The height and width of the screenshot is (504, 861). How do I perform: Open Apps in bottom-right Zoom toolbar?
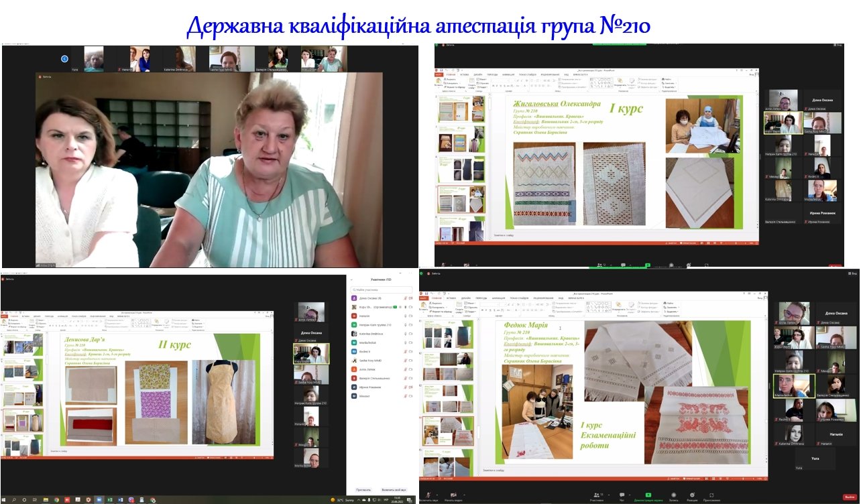click(x=711, y=496)
